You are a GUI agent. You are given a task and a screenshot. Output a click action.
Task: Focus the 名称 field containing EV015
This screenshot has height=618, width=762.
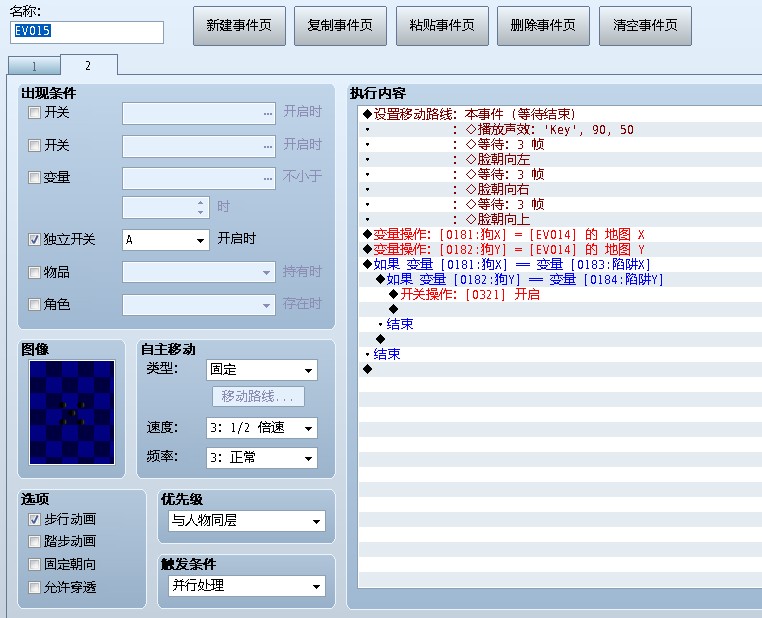(x=87, y=32)
